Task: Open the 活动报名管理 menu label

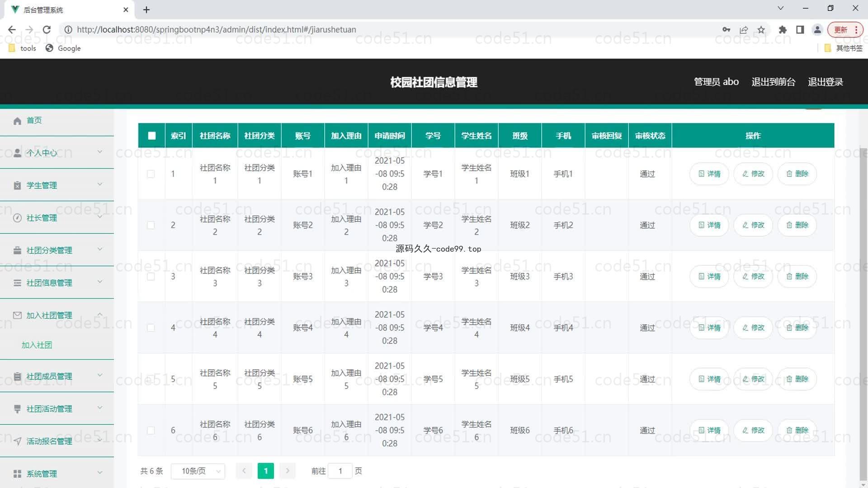Action: [x=49, y=441]
